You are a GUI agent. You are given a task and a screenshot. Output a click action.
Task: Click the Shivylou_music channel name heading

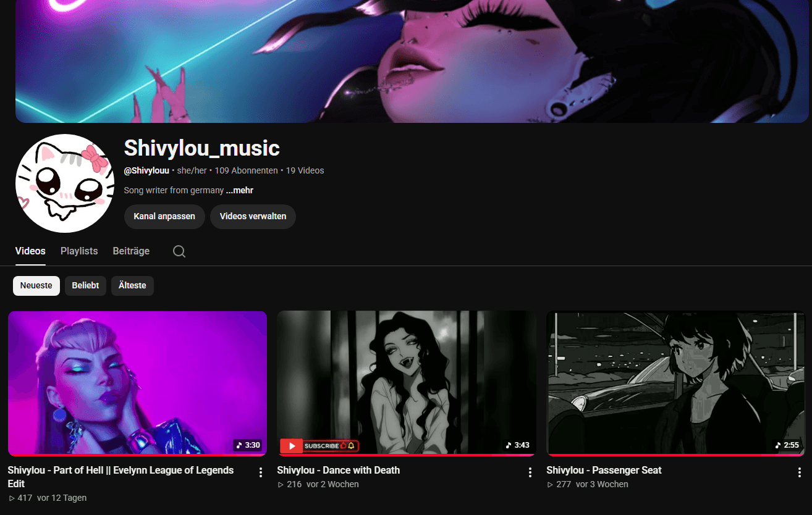coord(202,148)
